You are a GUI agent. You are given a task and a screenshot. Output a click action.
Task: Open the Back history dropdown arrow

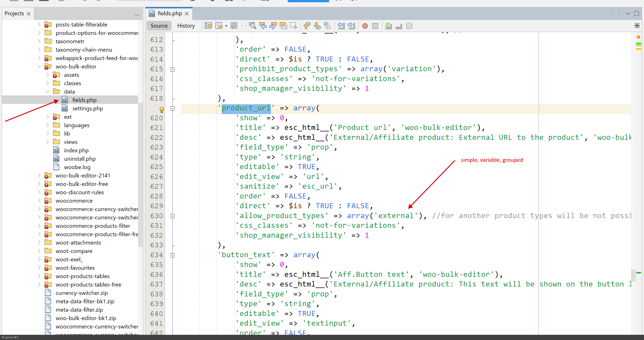(x=226, y=26)
